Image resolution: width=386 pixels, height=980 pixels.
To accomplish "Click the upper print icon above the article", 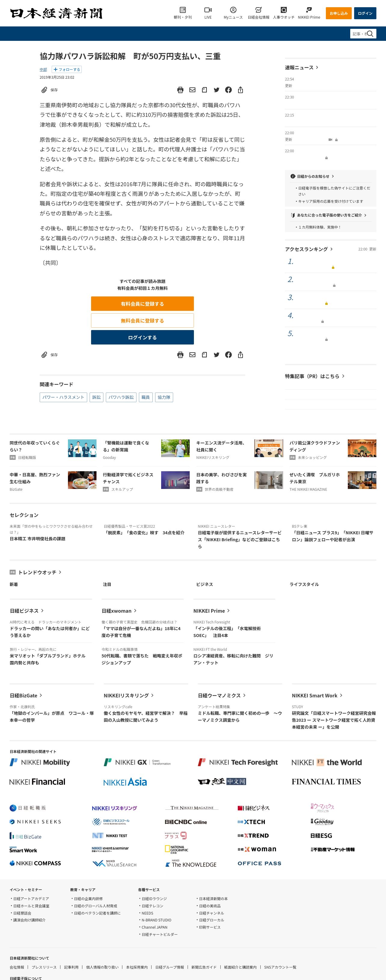I will (180, 90).
